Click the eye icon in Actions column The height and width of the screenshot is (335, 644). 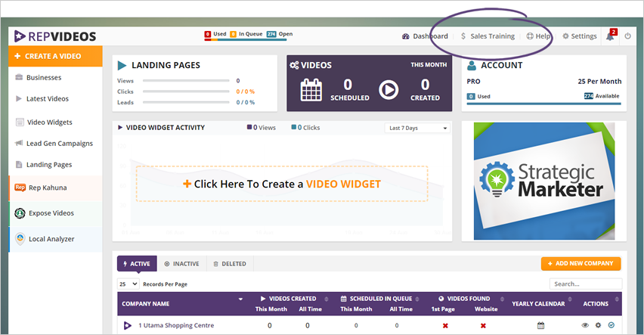(585, 325)
